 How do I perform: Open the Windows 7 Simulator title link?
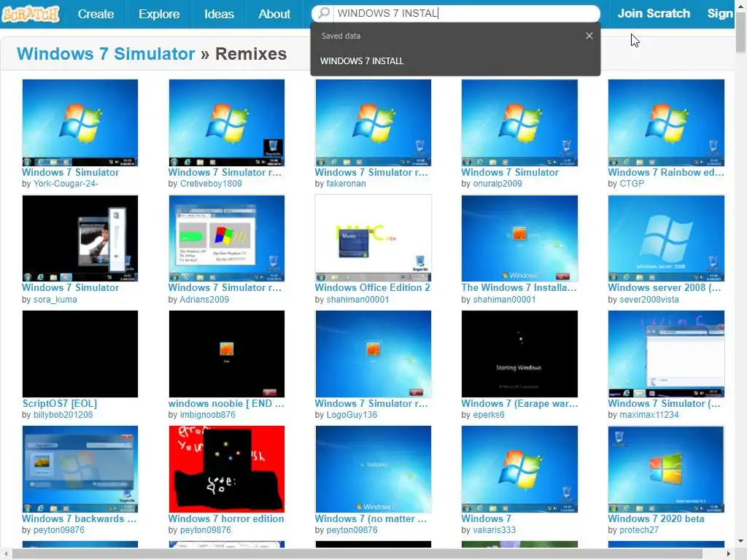[106, 54]
